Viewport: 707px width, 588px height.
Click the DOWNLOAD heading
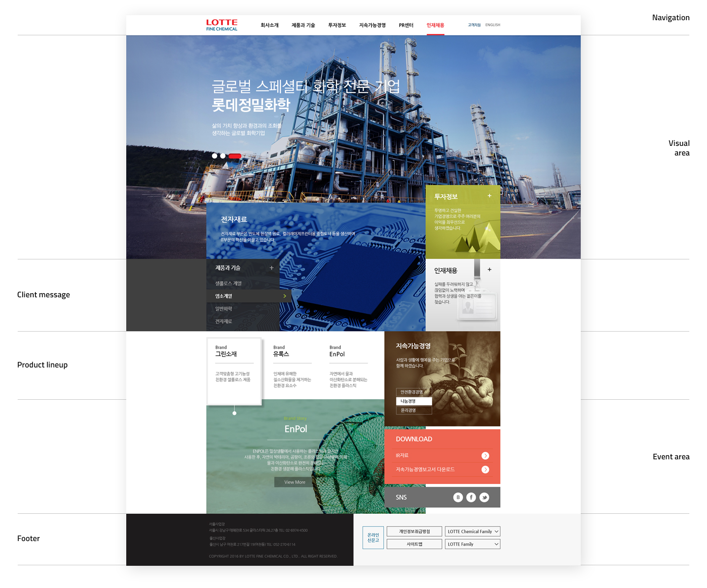414,439
